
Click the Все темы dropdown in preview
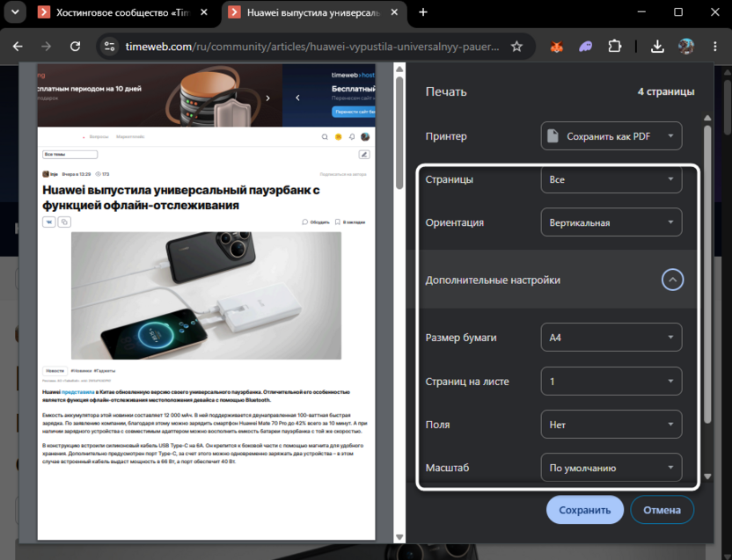tap(70, 155)
